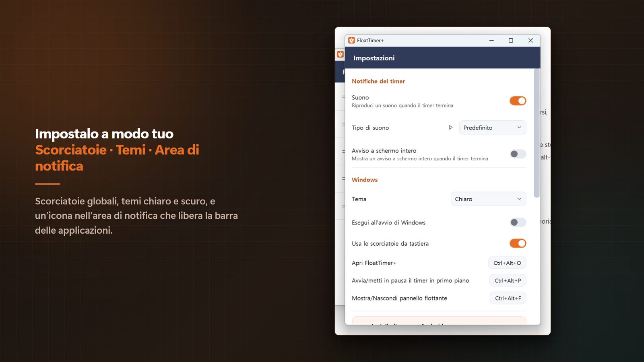Click the Notifiche del timer section heading

point(378,81)
